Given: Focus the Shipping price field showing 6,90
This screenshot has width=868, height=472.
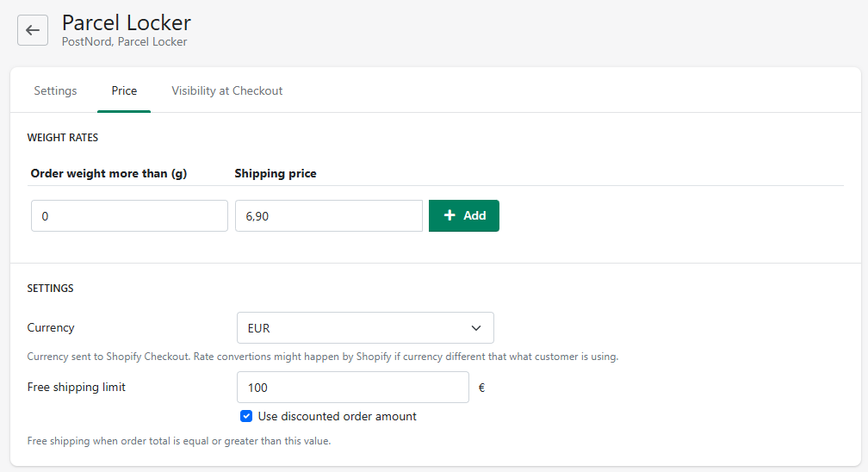Looking at the screenshot, I should 328,216.
